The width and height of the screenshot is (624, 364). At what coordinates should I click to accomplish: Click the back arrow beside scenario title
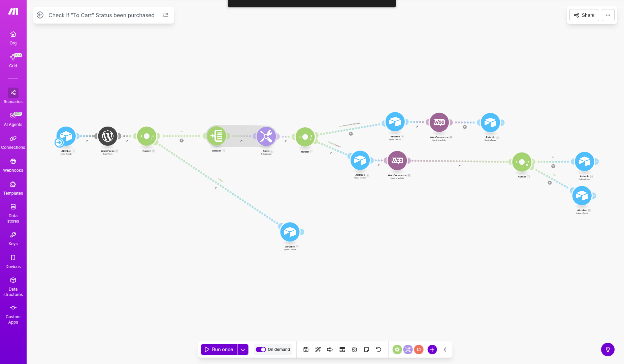pos(40,15)
